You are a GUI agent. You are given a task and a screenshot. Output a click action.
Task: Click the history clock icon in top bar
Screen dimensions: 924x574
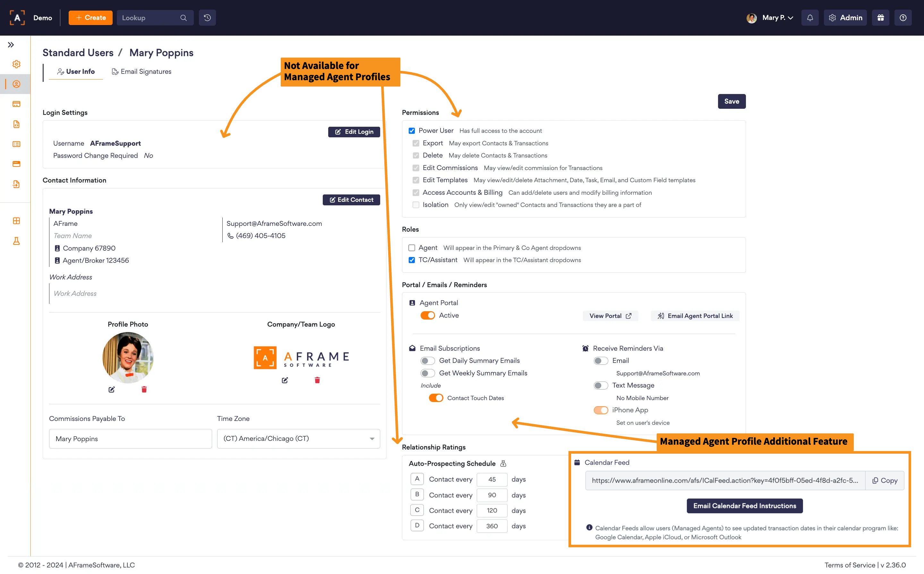point(207,18)
